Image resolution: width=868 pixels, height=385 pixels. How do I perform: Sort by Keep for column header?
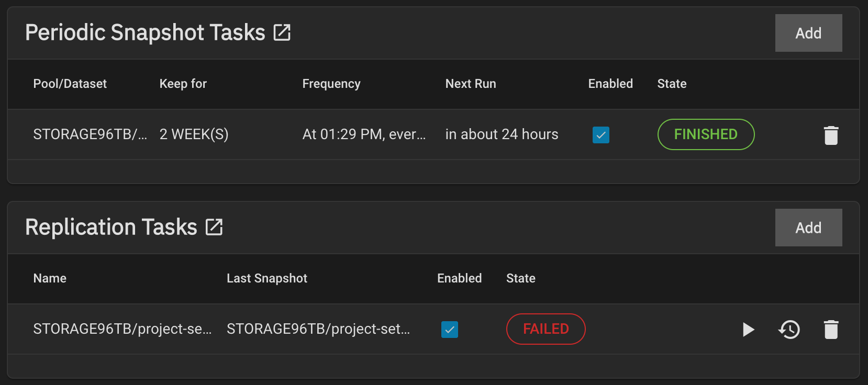(x=183, y=84)
